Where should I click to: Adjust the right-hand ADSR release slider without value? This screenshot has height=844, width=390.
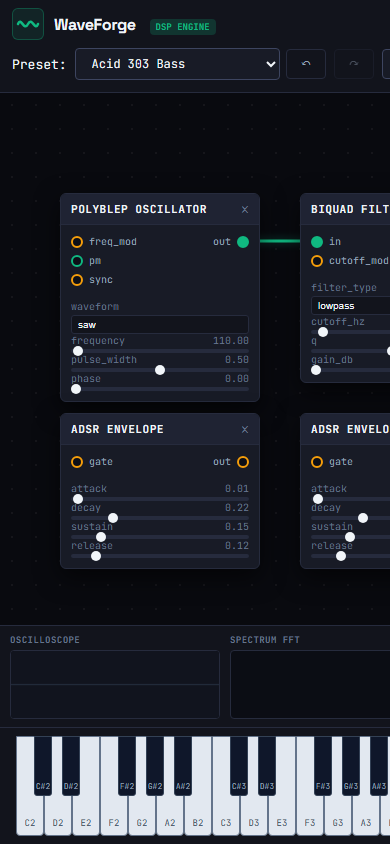pos(351,555)
